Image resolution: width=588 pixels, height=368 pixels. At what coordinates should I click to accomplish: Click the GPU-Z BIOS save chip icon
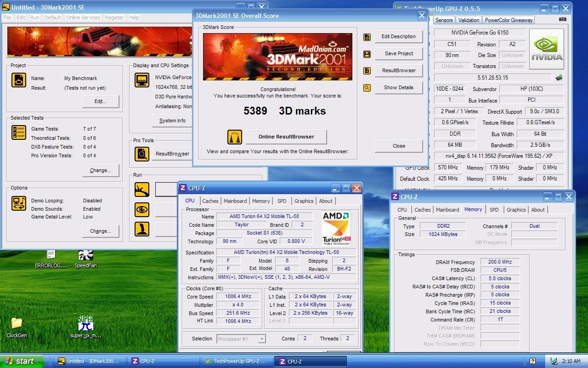pos(559,78)
